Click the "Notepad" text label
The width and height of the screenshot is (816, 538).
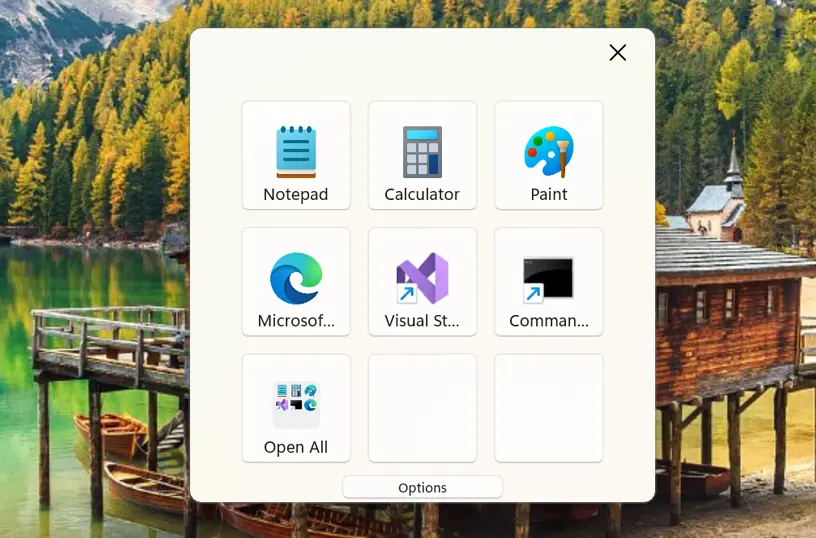[296, 195]
